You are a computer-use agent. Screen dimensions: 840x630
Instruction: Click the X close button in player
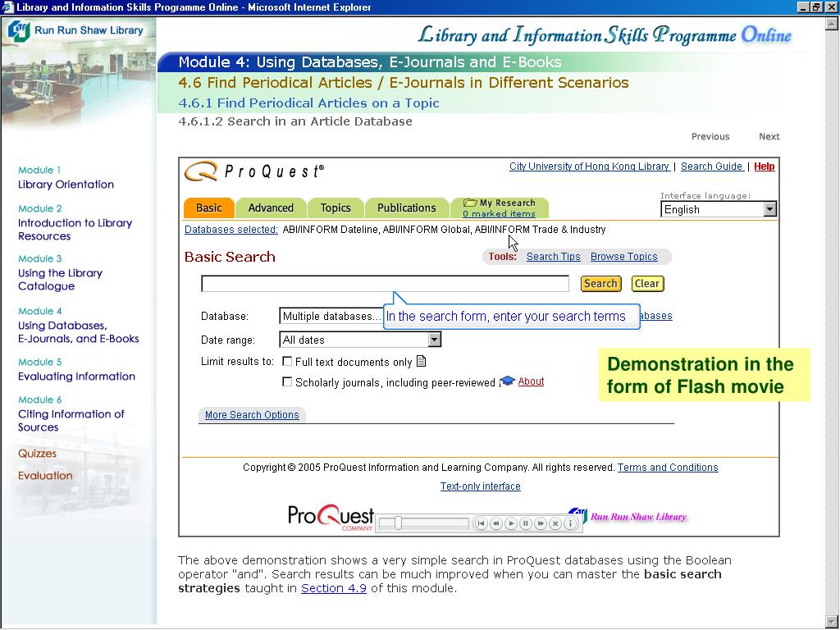pyautogui.click(x=555, y=523)
